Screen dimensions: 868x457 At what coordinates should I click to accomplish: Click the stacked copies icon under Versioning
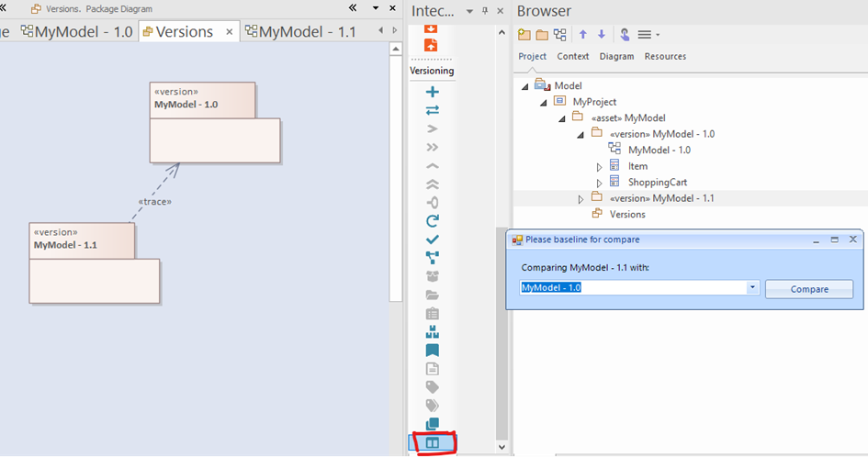tap(433, 424)
